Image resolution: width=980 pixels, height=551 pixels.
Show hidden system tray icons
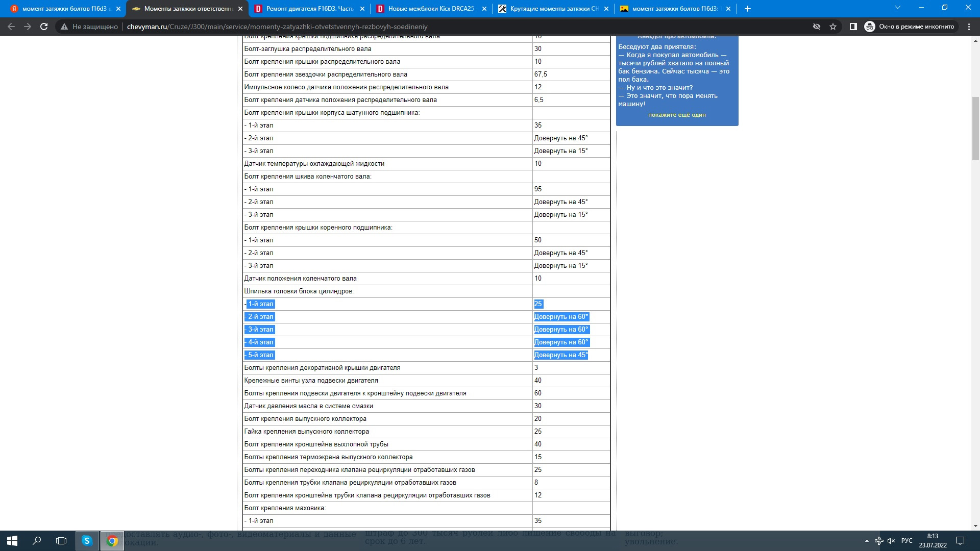point(867,541)
